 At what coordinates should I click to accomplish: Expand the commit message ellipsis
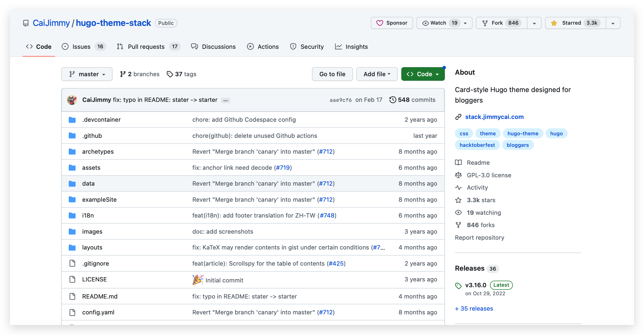coord(225,100)
